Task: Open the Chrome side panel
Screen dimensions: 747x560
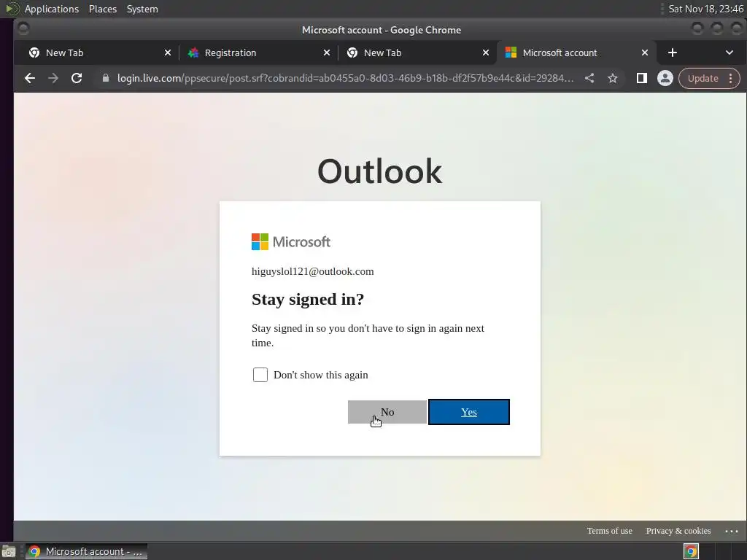Action: [x=642, y=78]
